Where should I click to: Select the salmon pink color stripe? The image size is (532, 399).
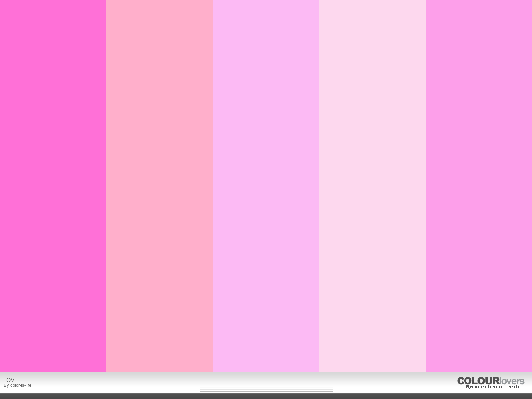click(160, 186)
